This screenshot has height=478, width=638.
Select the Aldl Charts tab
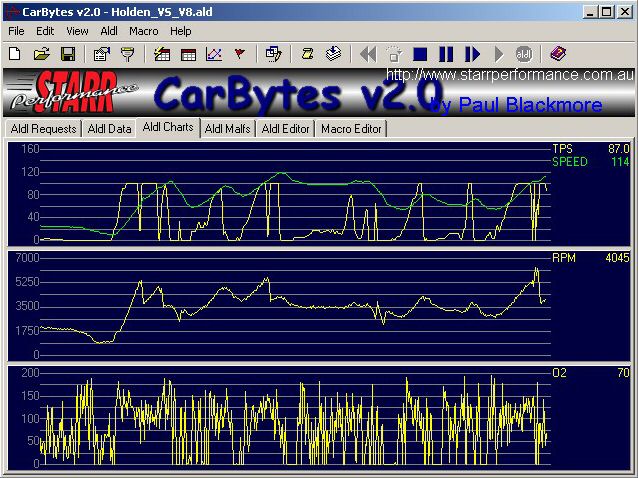168,127
